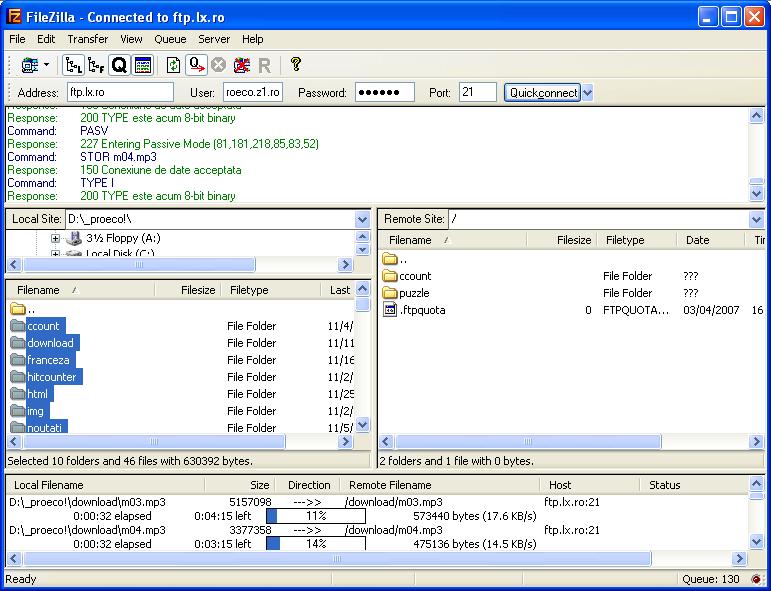Select the remote .ftpquota file icon

click(x=390, y=310)
